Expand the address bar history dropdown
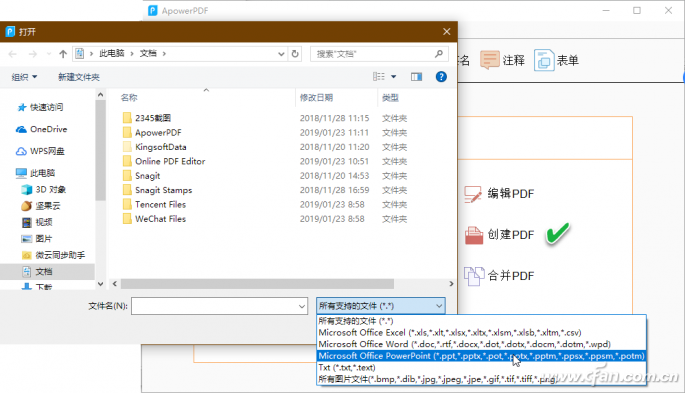 [281, 54]
